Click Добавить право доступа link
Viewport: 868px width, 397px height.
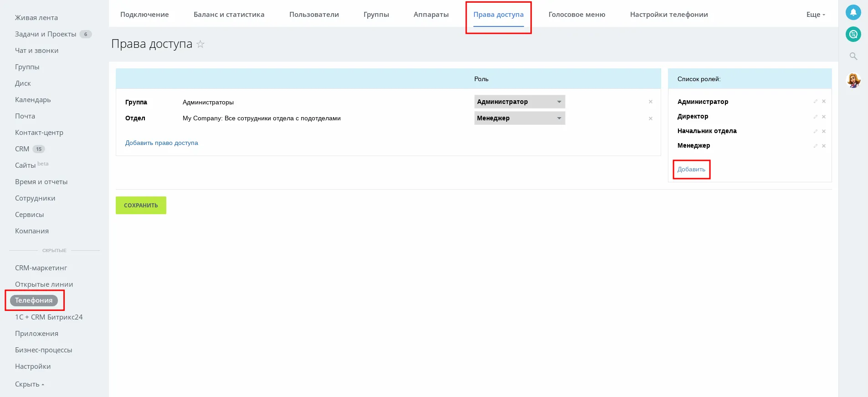[x=161, y=143]
